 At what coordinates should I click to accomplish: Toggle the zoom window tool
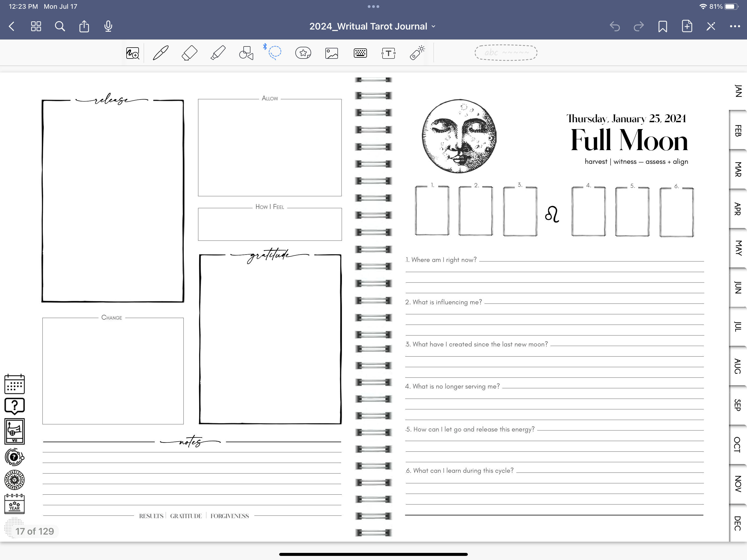[132, 53]
